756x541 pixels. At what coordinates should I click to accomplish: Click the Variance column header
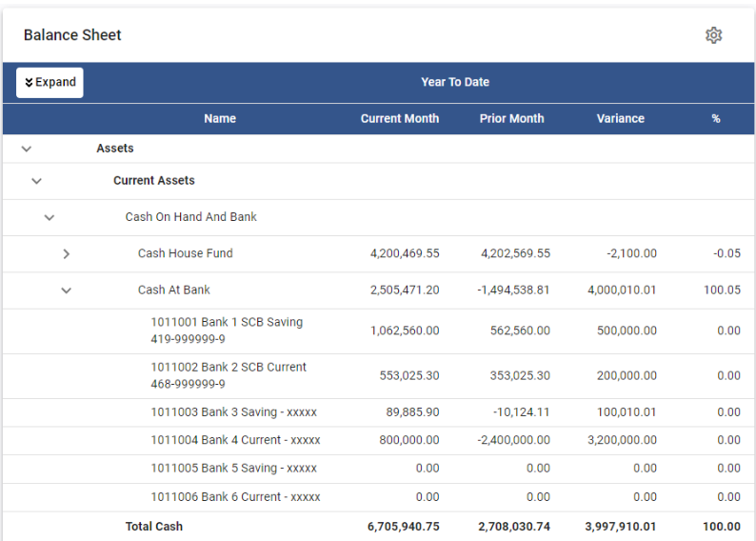(620, 119)
